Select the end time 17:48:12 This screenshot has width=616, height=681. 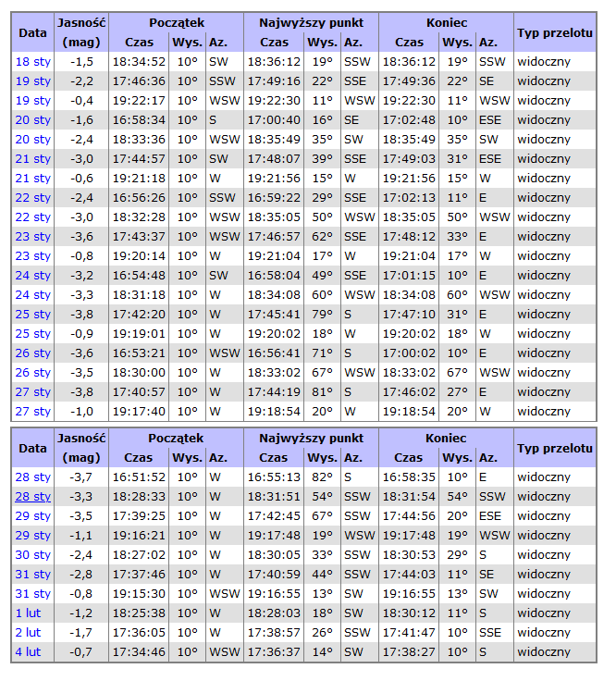pos(409,237)
